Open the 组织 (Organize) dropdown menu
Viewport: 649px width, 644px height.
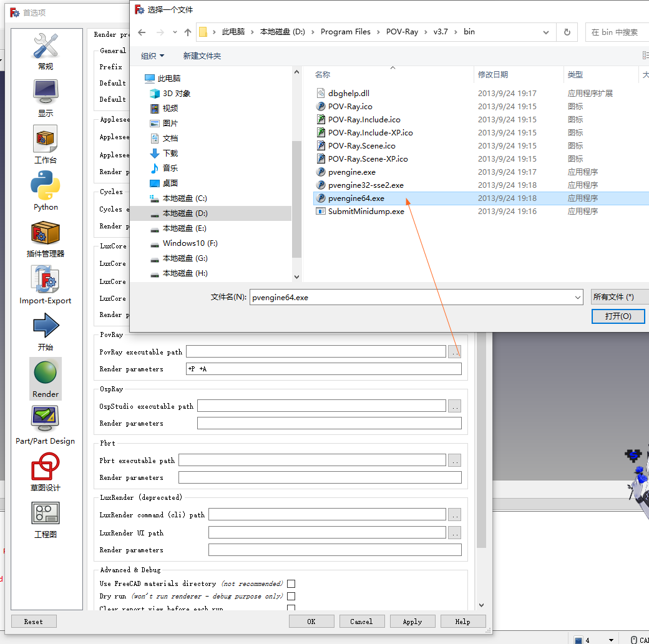[152, 56]
